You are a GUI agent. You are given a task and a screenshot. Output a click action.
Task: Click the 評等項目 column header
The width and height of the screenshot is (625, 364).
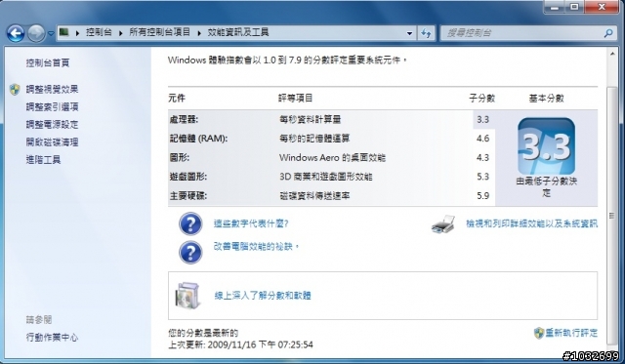click(295, 99)
